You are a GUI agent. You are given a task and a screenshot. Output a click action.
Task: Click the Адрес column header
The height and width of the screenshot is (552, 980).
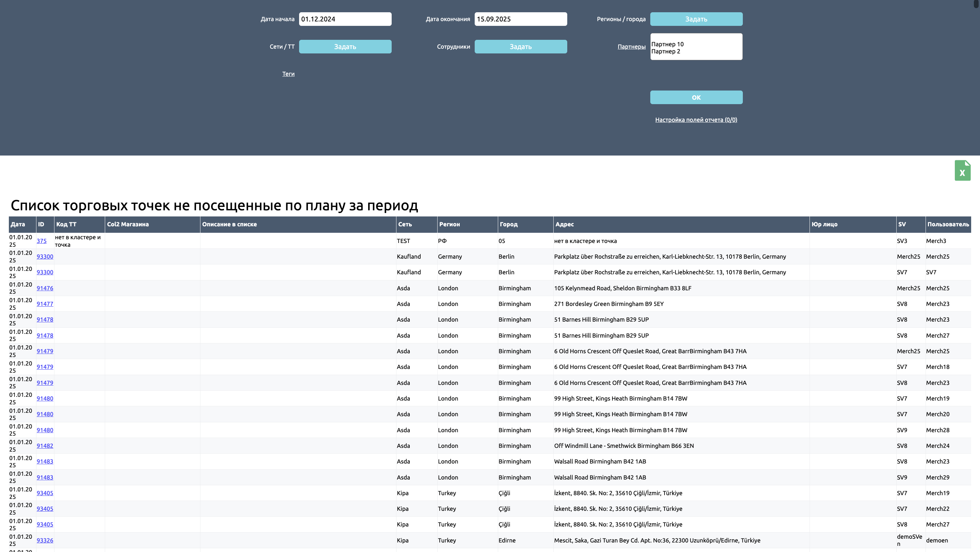(564, 225)
